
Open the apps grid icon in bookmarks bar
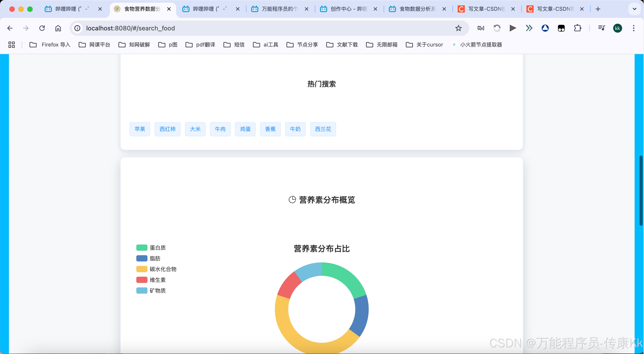[11, 44]
